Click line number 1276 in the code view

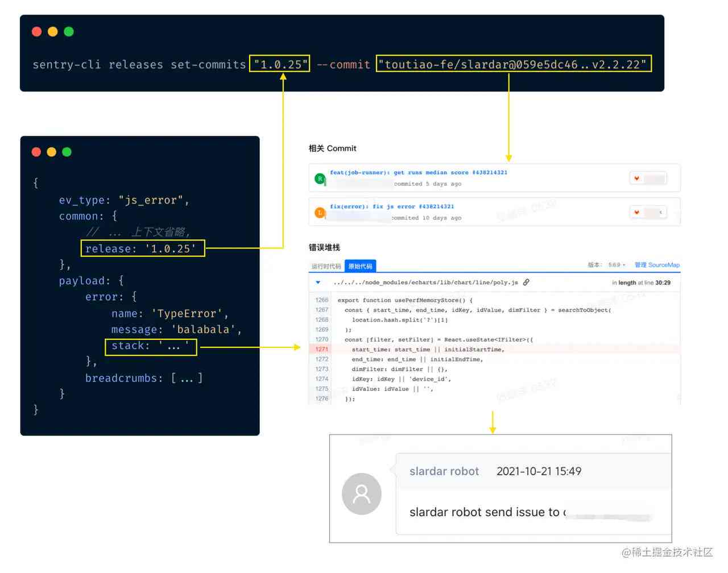(x=322, y=398)
